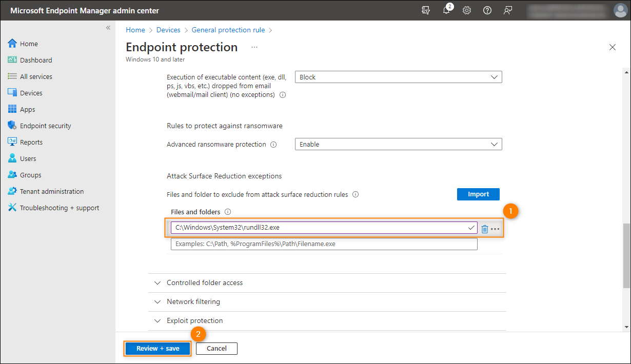Click the Reports icon in sidebar
The image size is (631, 364).
tap(12, 142)
